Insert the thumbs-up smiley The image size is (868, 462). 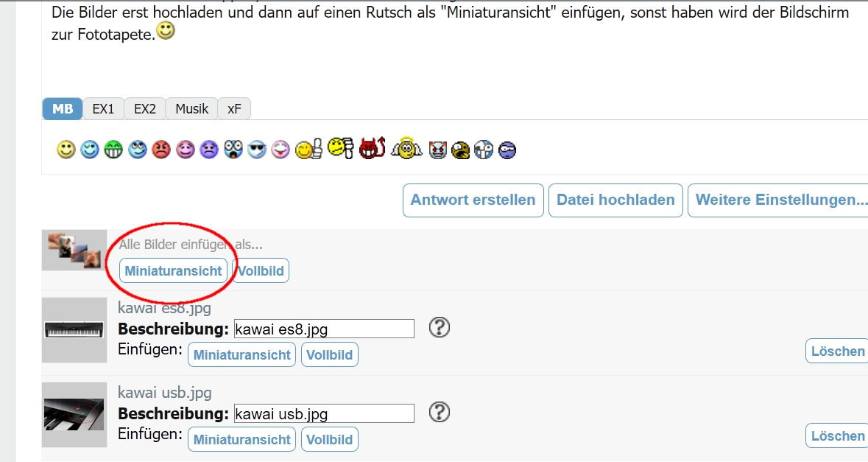(308, 150)
